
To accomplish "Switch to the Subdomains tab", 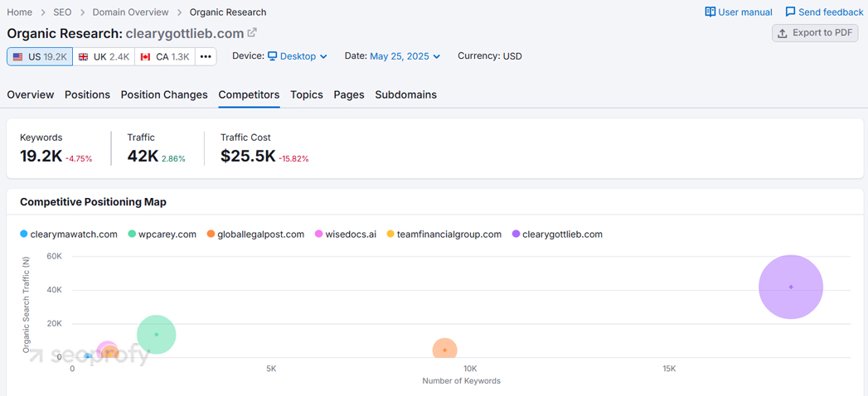I will click(405, 94).
